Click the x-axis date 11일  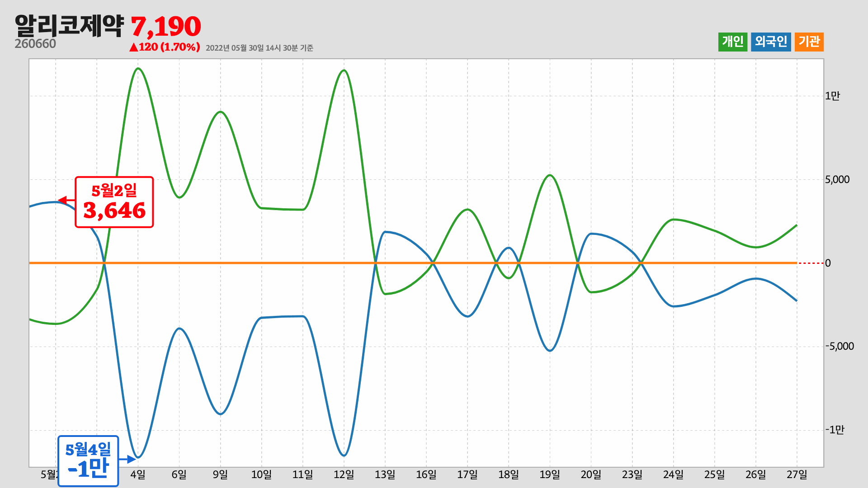pyautogui.click(x=302, y=474)
